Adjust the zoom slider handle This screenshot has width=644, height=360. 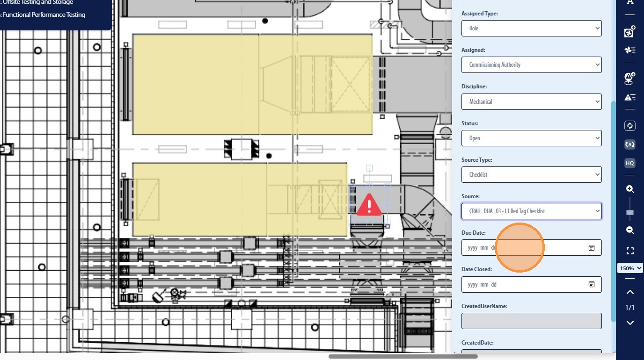coord(630,213)
